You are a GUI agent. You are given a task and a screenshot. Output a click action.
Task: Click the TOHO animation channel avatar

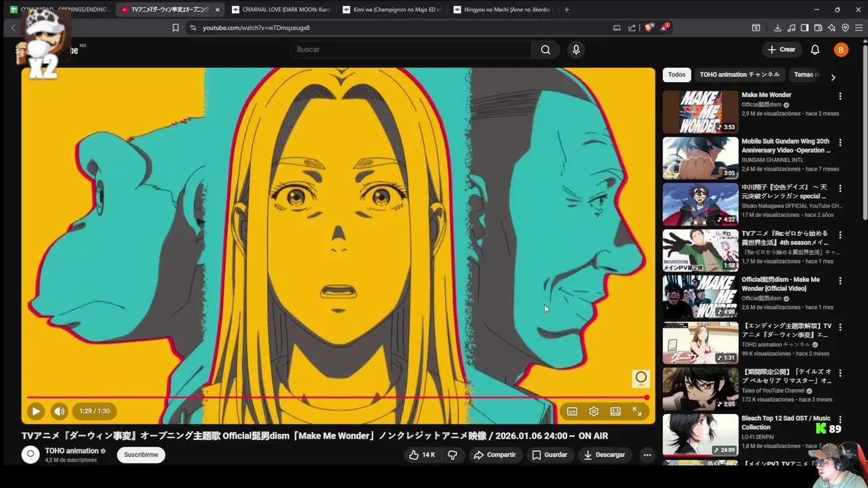point(31,455)
